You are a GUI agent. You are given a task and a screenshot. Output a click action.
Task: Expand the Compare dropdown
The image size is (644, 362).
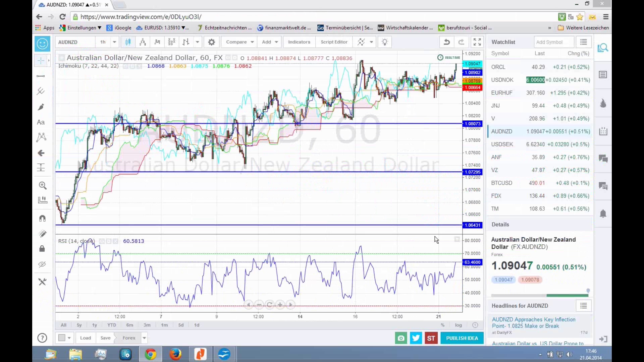(239, 42)
